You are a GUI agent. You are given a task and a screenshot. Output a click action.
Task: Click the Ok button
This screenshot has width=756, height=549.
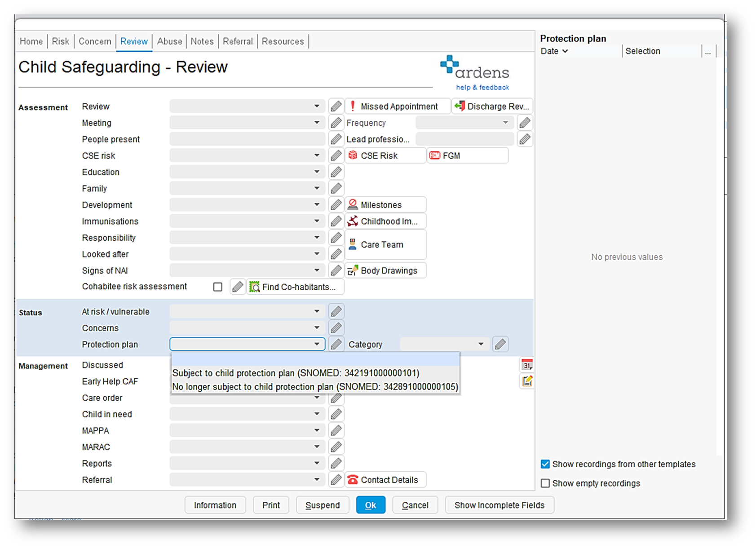[x=371, y=505]
